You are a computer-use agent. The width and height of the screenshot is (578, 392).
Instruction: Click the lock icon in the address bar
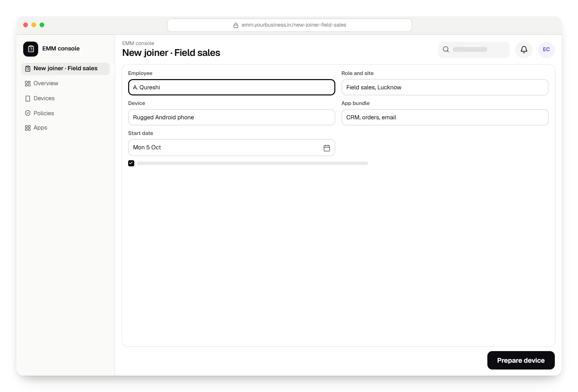click(235, 25)
